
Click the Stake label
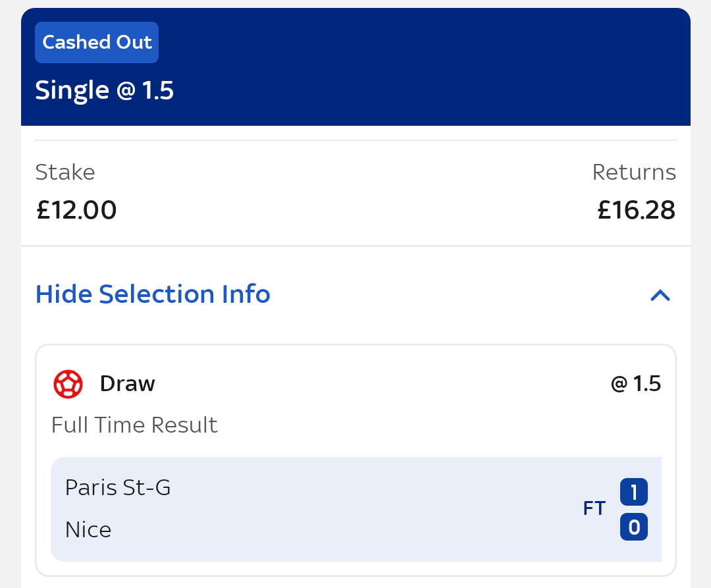[x=65, y=172]
